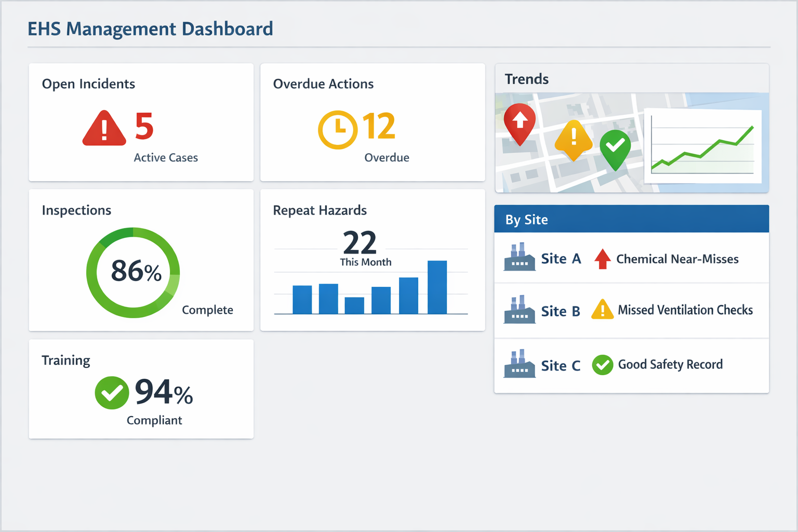Viewport: 798px width, 532px height.
Task: Click the Site C factory icon
Action: tap(519, 364)
